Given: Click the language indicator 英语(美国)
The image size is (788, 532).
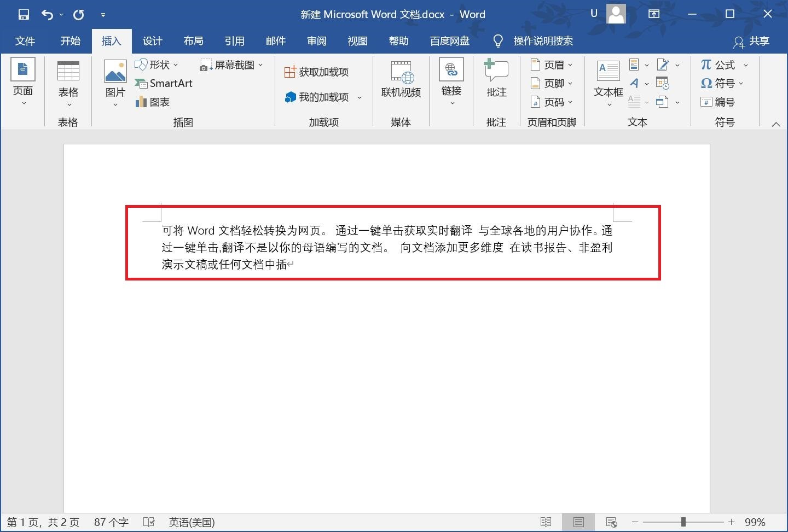Looking at the screenshot, I should click(x=192, y=523).
